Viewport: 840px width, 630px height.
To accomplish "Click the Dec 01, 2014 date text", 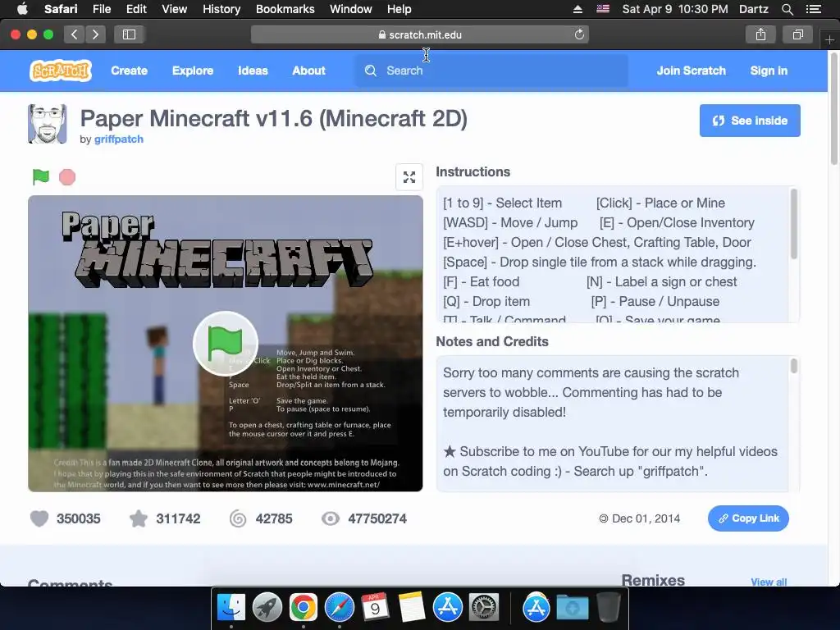I will (x=646, y=518).
